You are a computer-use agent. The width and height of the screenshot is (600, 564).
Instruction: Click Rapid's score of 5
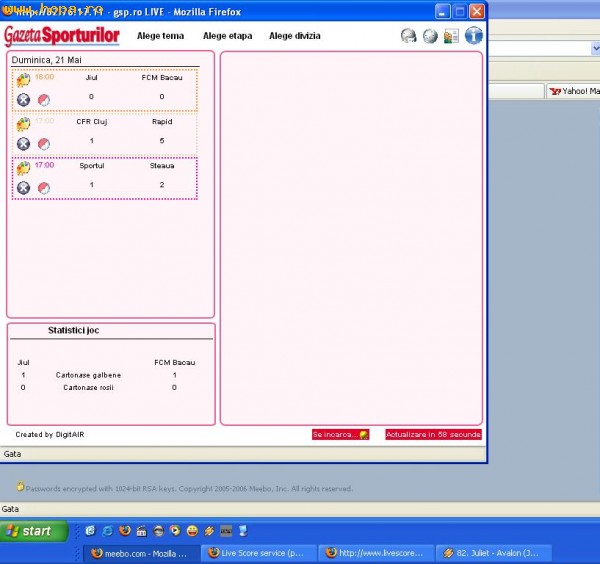click(162, 141)
